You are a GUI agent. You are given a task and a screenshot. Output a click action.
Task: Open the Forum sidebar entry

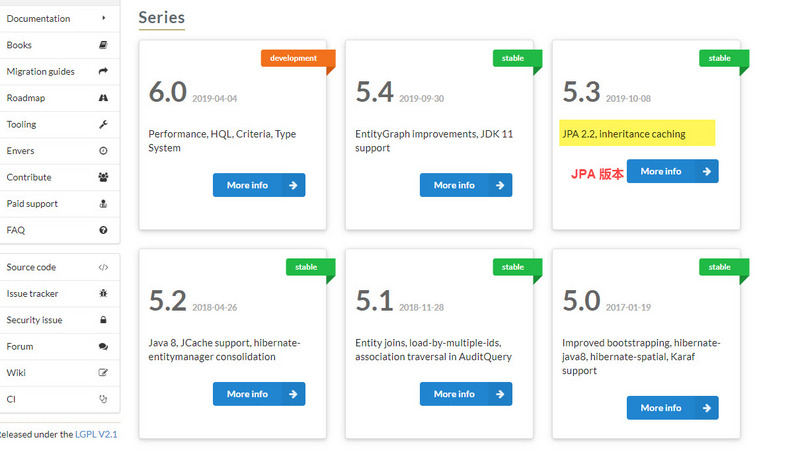(60, 347)
